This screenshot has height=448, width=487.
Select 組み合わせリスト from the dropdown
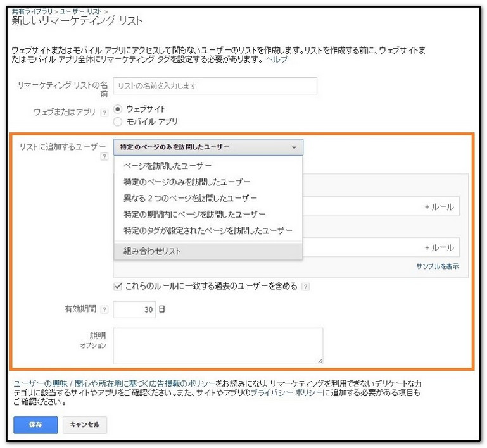[x=208, y=251]
